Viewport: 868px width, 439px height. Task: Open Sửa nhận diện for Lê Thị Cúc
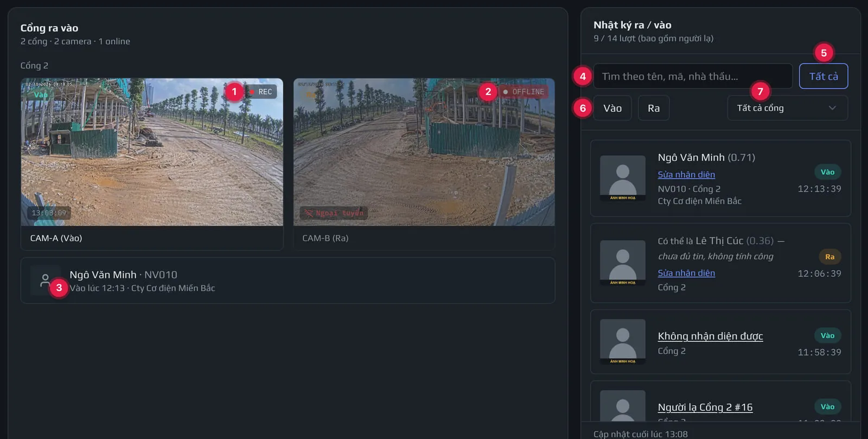tap(686, 273)
